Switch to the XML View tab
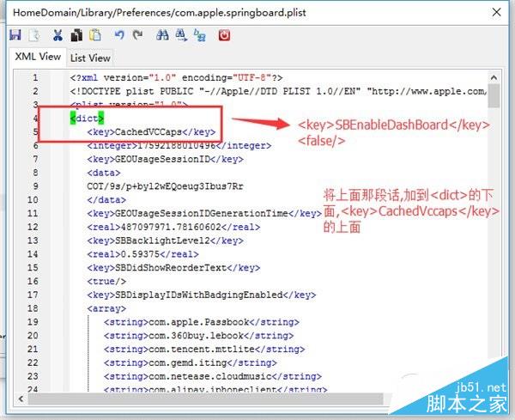515x420 pixels. click(38, 57)
